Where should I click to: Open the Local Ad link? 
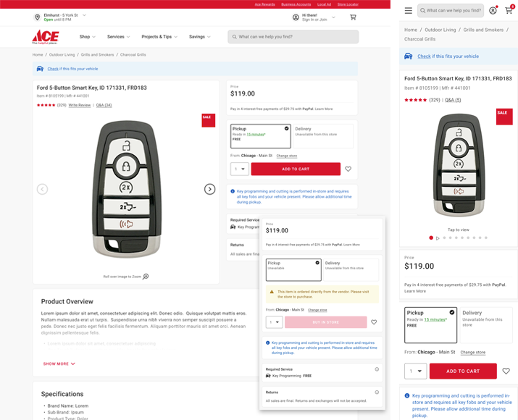click(324, 4)
